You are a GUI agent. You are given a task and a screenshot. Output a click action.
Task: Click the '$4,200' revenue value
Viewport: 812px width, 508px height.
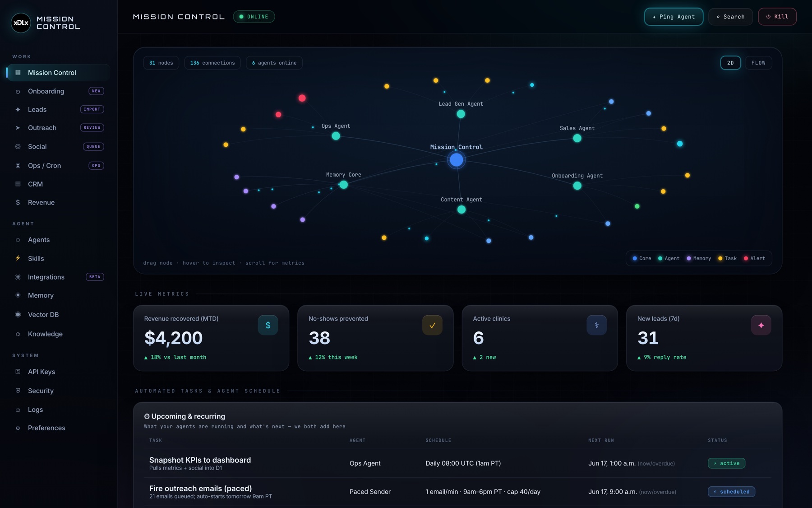173,338
